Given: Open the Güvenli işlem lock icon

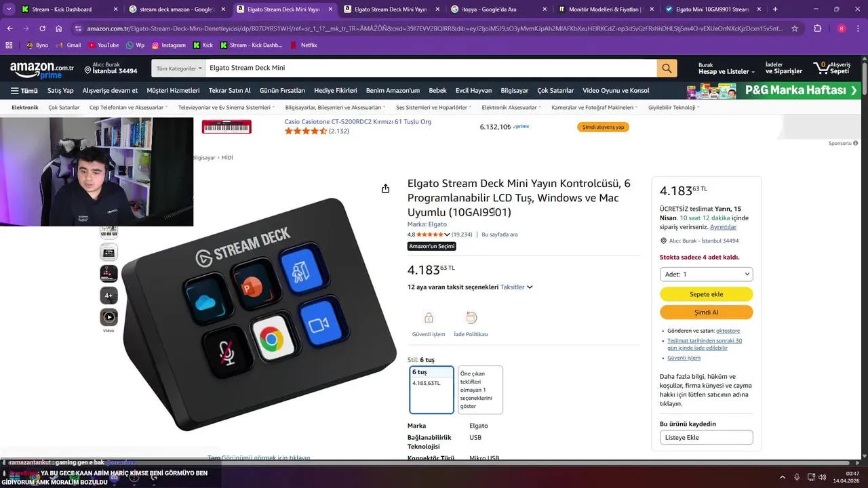Looking at the screenshot, I should pos(429,318).
